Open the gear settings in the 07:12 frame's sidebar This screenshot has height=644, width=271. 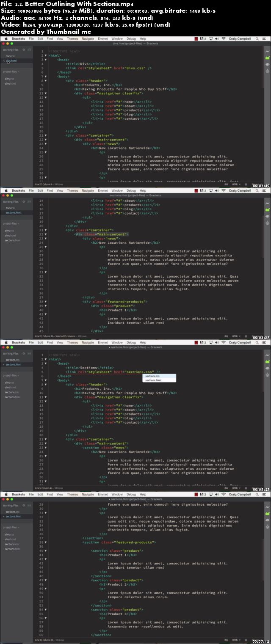click(24, 505)
